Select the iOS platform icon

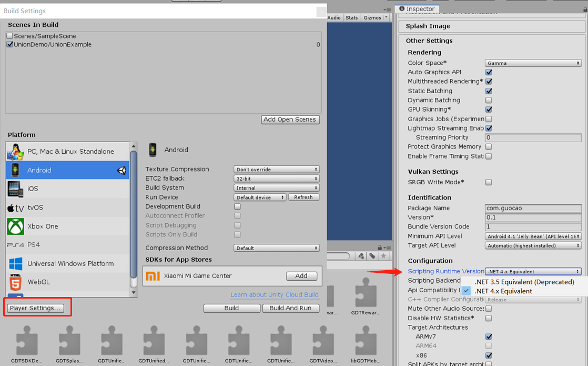point(15,189)
